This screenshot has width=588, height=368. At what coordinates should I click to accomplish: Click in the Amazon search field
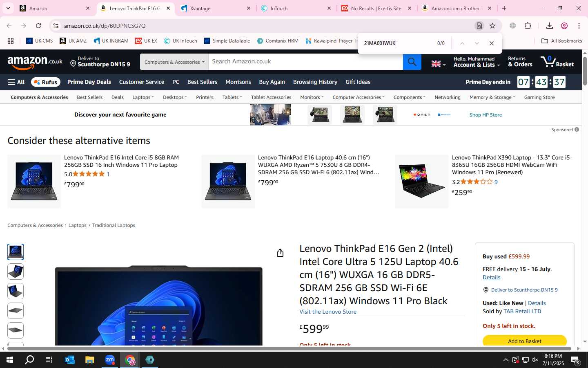pyautogui.click(x=305, y=62)
